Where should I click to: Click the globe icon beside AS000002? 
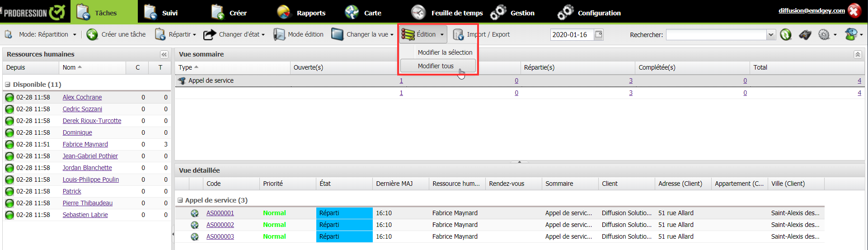[195, 225]
